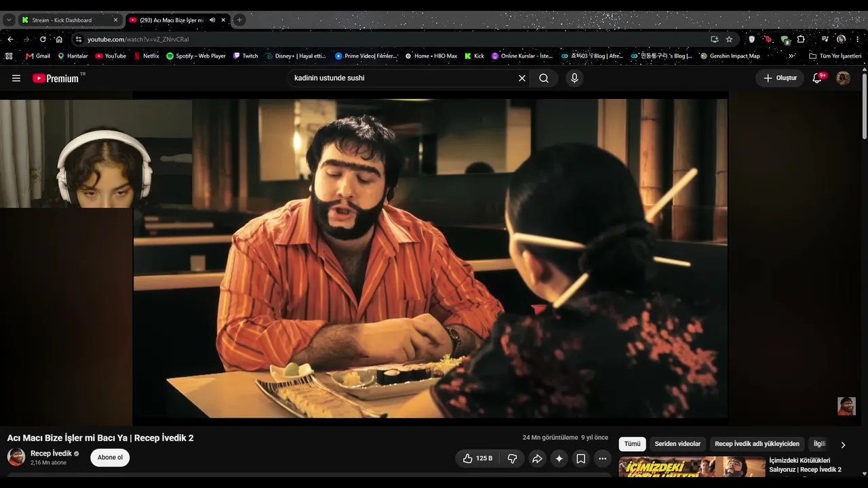This screenshot has height=488, width=868.
Task: Open Haritalar bookmark
Action: (73, 56)
